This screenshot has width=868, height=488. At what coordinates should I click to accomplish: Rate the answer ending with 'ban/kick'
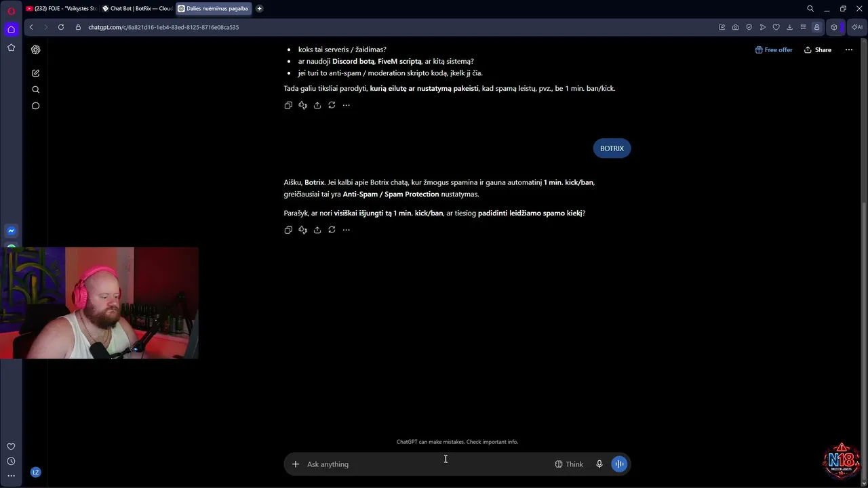(302, 105)
